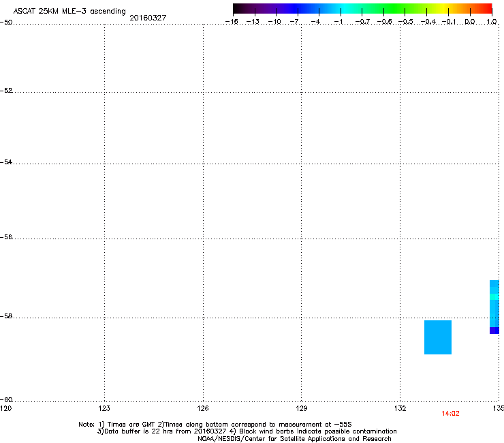The image size is (504, 443).
Task: Click the -0.6 color scale label
Action: (384, 22)
